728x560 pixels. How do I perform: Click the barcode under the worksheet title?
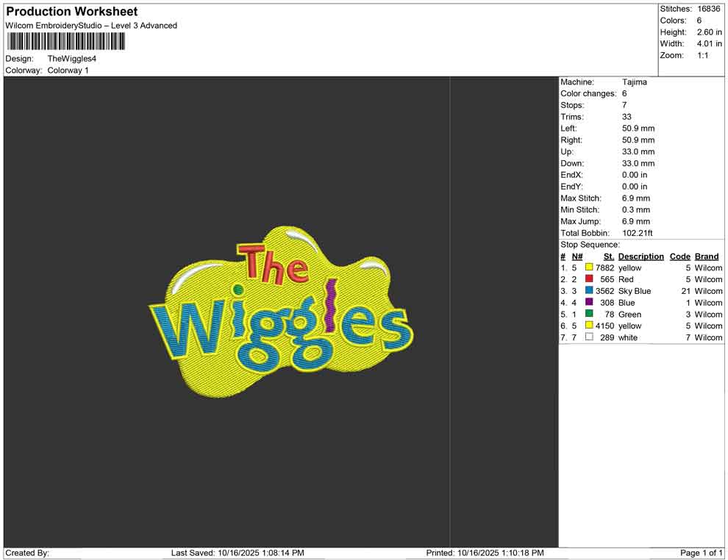65,42
